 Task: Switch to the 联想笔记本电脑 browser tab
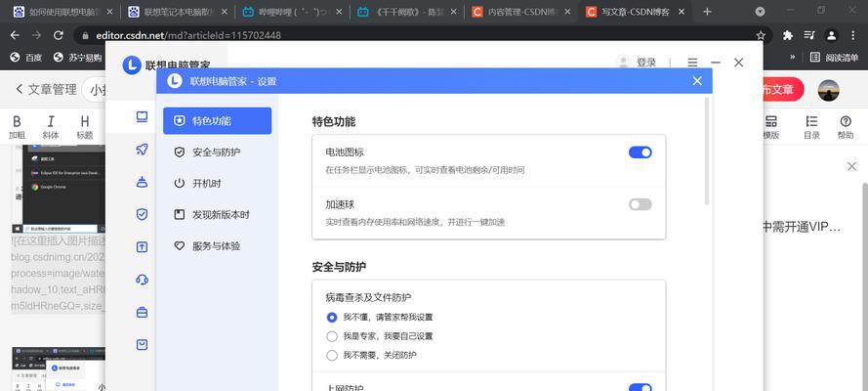coord(179,12)
